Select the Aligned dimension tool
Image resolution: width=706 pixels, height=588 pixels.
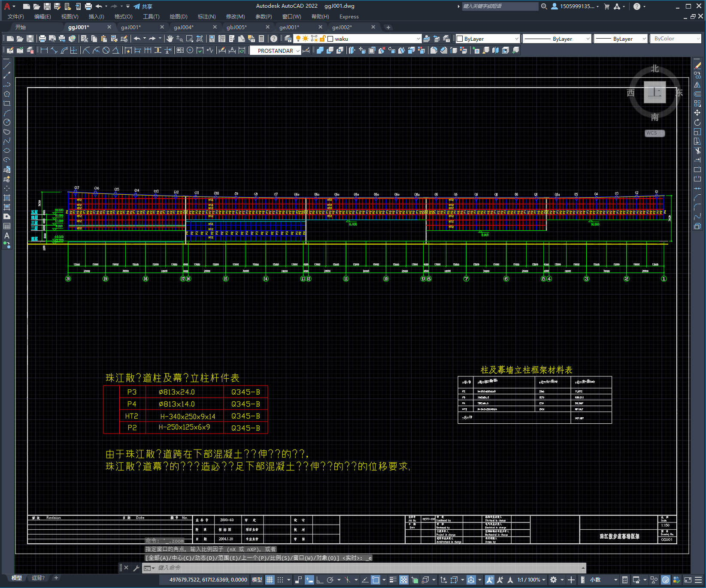(x=54, y=50)
